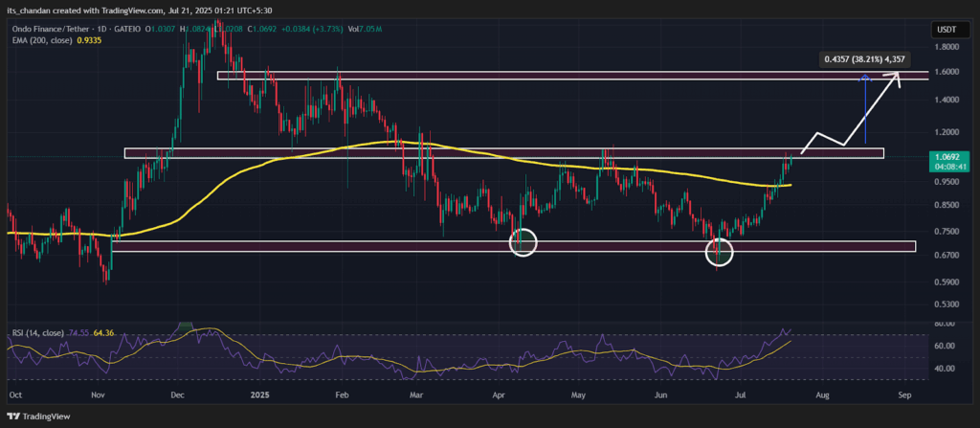Click the 1.2000 price axis label
The height and width of the screenshot is (428, 980).
click(945, 133)
